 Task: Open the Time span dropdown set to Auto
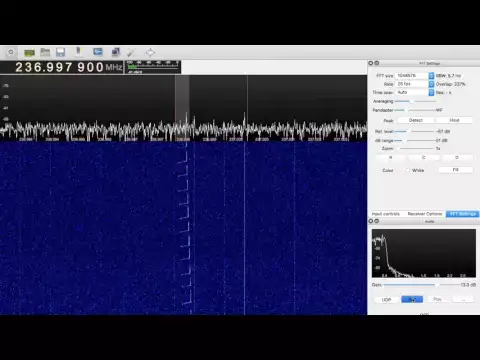(415, 92)
